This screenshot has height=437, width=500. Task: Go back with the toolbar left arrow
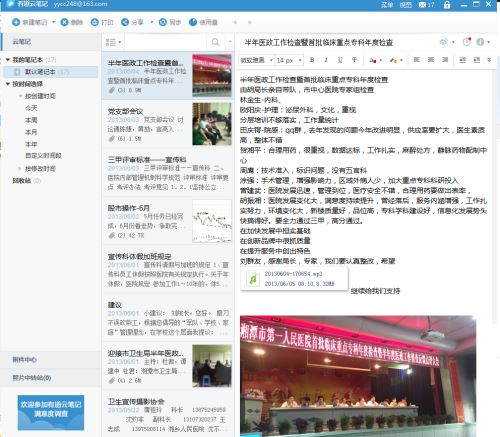pos(235,22)
